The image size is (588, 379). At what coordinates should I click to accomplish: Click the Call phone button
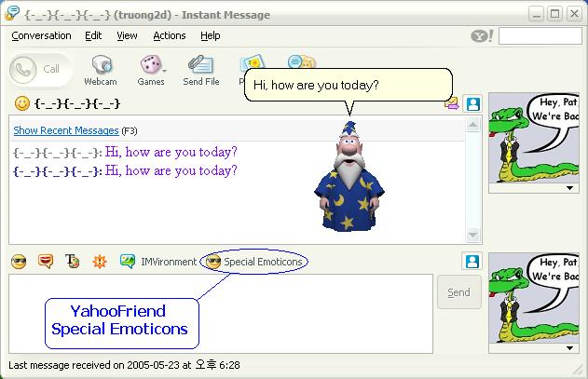coord(39,70)
